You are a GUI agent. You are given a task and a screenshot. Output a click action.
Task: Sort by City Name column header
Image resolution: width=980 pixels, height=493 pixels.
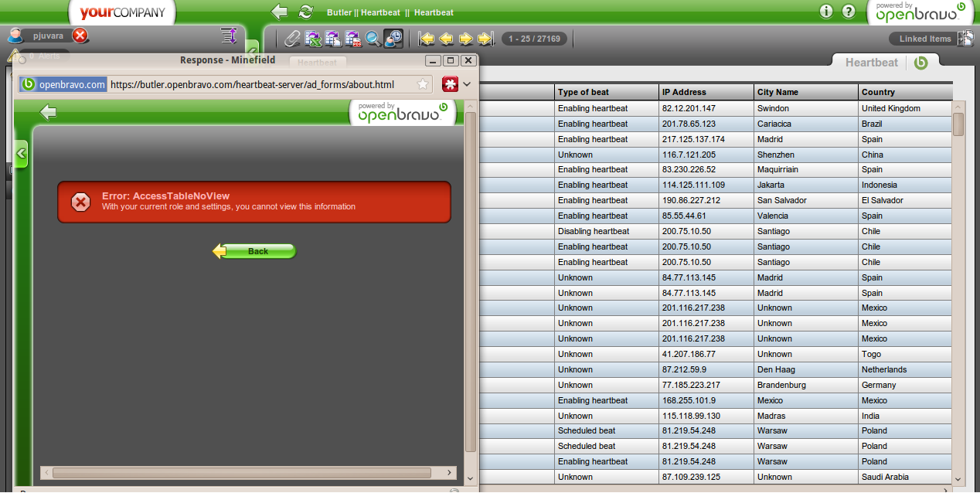[x=807, y=92]
